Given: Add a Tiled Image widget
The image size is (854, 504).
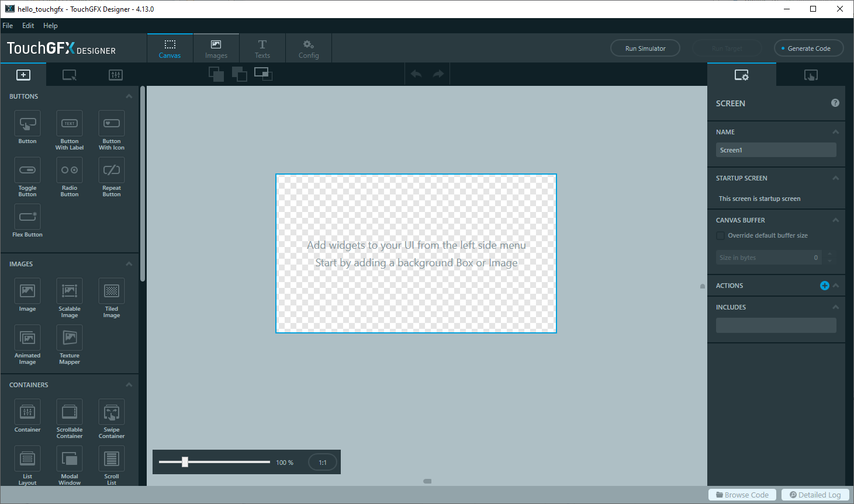Looking at the screenshot, I should click(112, 291).
